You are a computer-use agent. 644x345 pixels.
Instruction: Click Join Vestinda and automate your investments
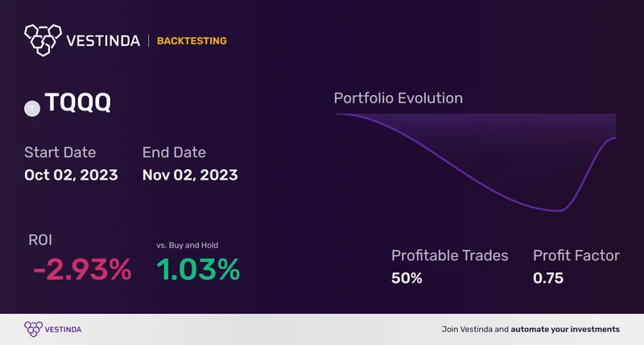click(530, 329)
